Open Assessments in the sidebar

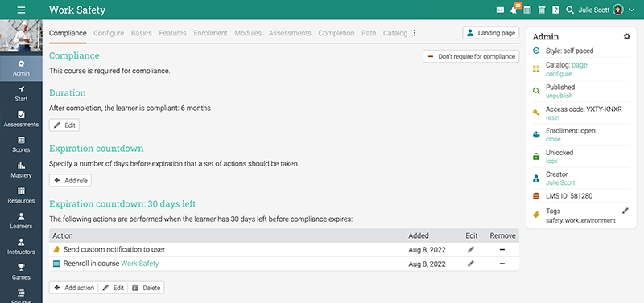pos(21,119)
